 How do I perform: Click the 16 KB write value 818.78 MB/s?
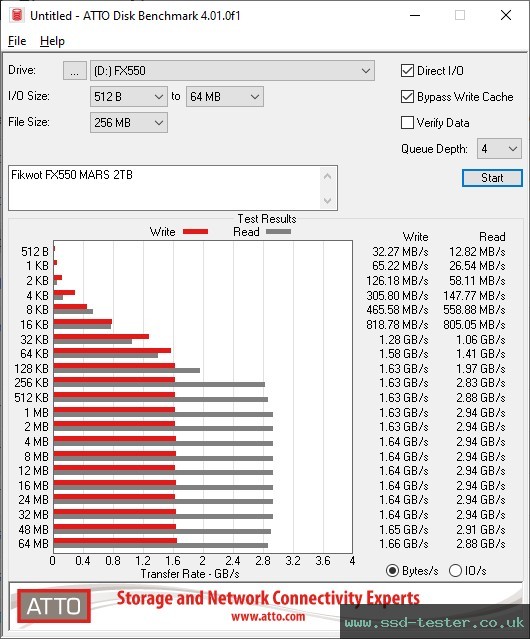point(397,325)
